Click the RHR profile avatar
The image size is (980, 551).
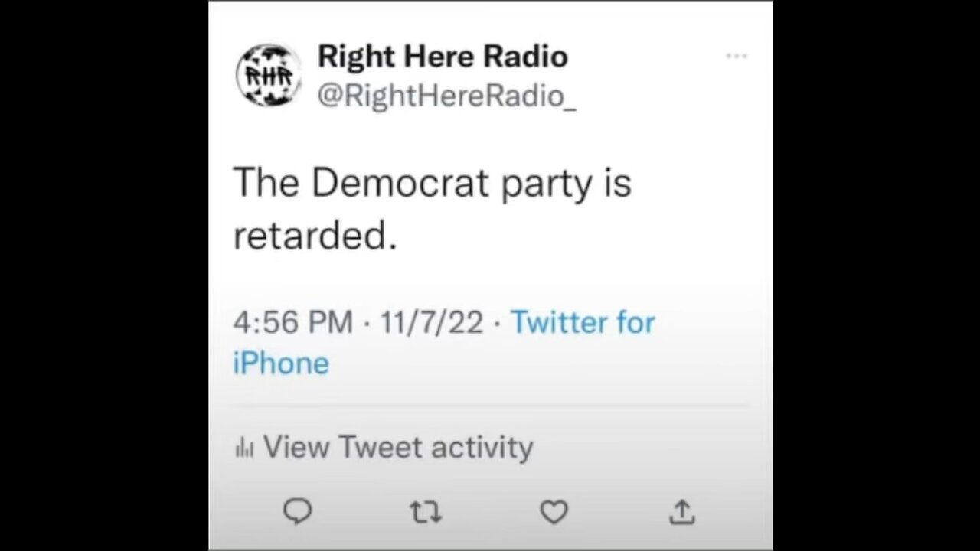(x=268, y=74)
